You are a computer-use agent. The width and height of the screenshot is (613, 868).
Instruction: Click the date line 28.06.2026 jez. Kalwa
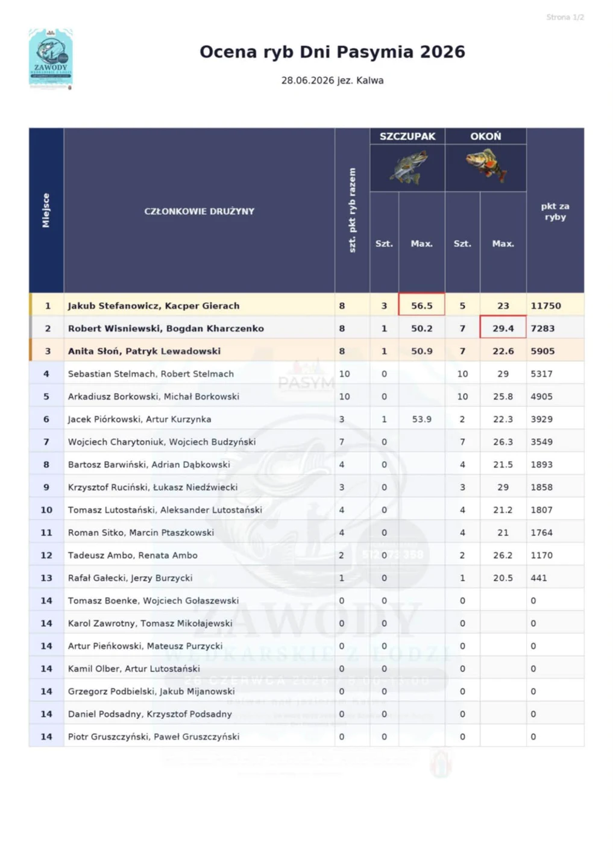coord(332,80)
